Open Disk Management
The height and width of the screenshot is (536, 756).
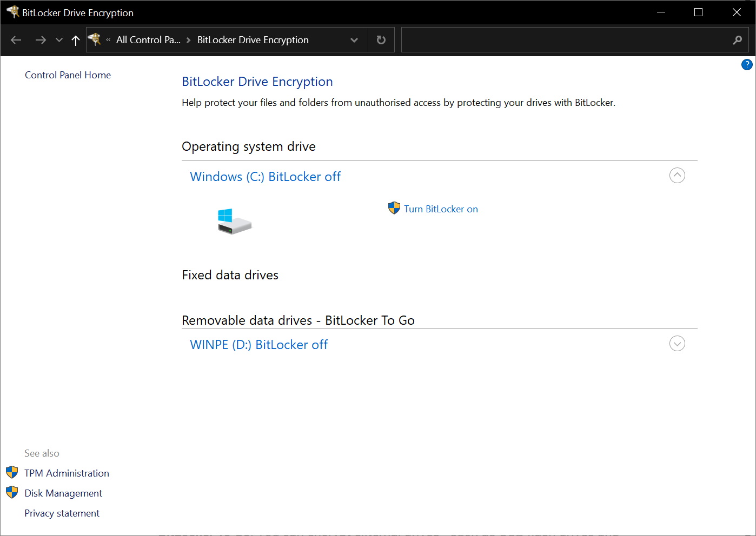tap(63, 493)
